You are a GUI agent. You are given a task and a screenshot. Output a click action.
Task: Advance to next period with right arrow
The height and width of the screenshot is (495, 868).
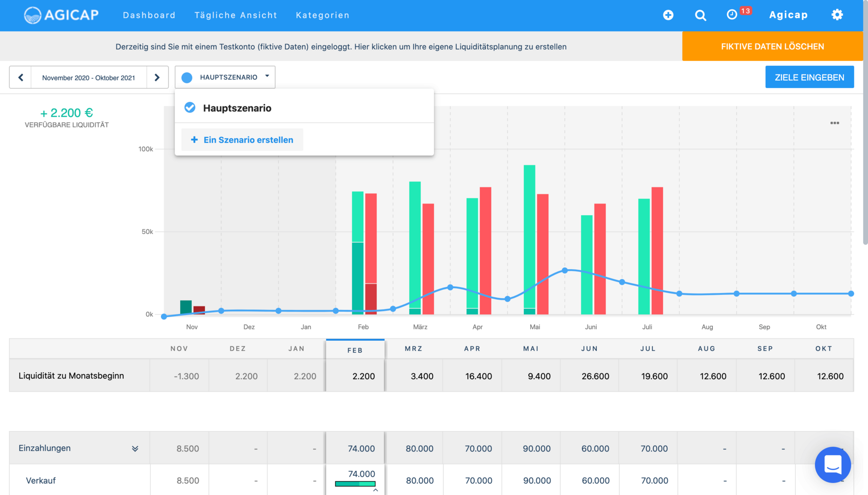point(157,77)
